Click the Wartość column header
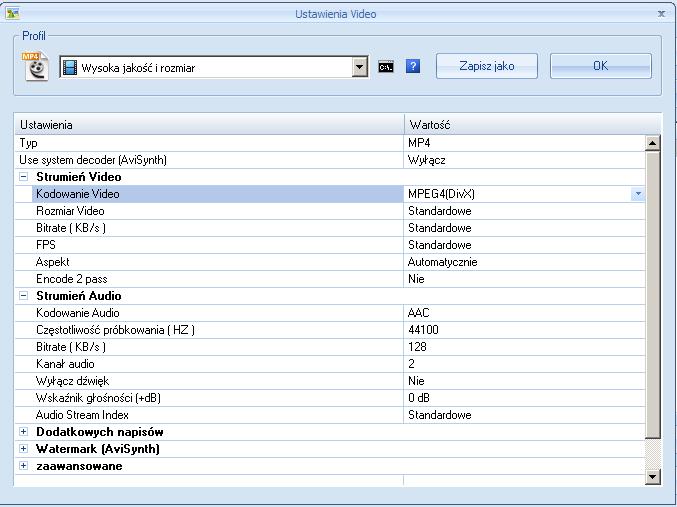The width and height of the screenshot is (677, 507). click(532, 125)
